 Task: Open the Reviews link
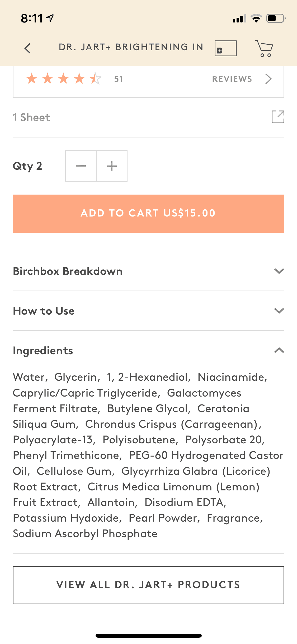[x=232, y=79]
